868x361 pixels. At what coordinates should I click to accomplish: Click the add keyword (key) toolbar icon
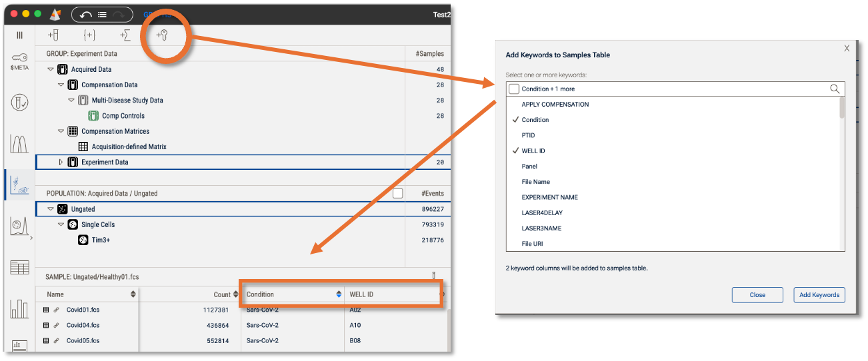(x=161, y=35)
